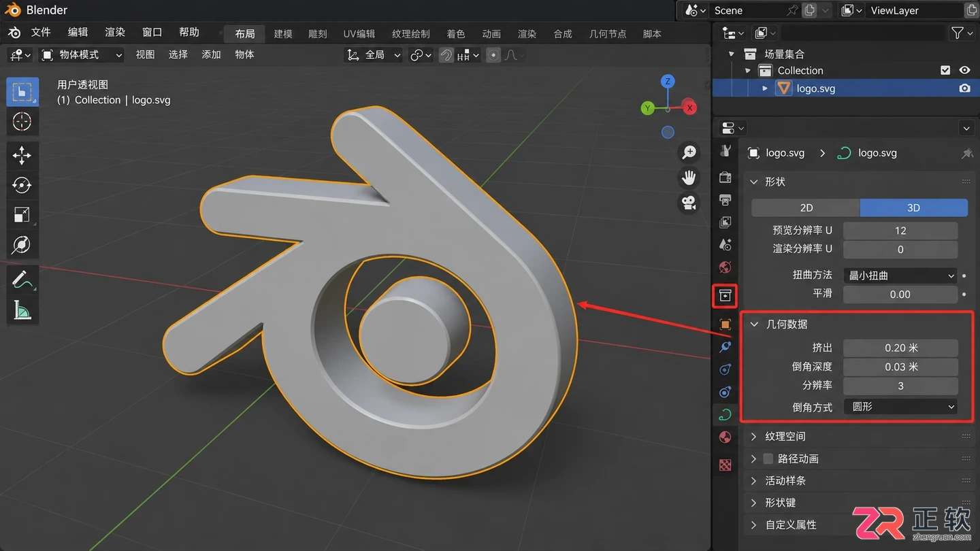980x551 pixels.
Task: Open the Texture properties tab
Action: pos(725,465)
